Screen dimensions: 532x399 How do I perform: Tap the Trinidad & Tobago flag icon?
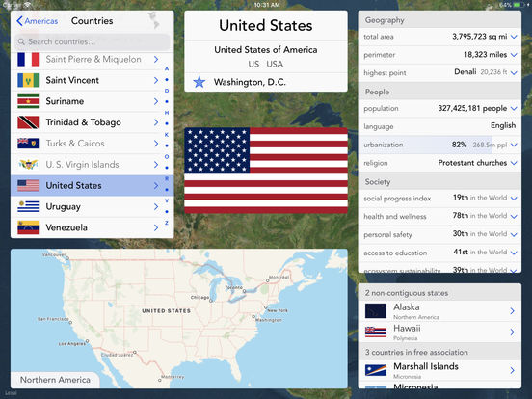click(x=28, y=122)
